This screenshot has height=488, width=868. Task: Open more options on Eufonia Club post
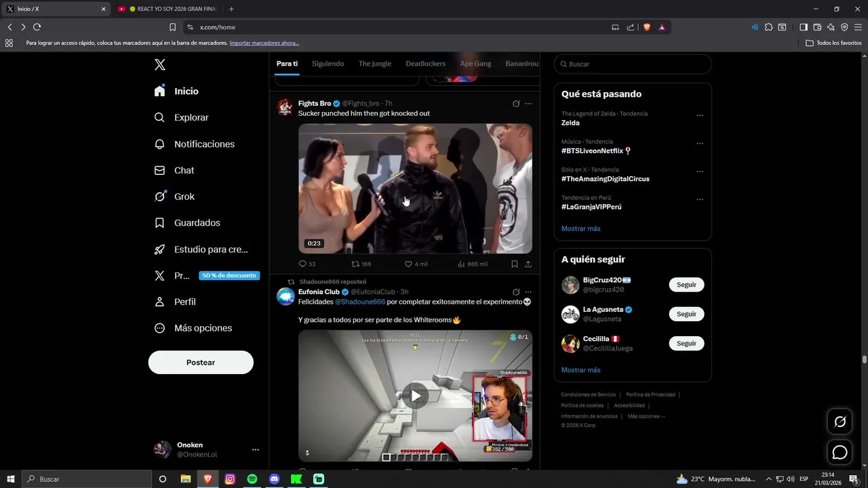tap(528, 292)
